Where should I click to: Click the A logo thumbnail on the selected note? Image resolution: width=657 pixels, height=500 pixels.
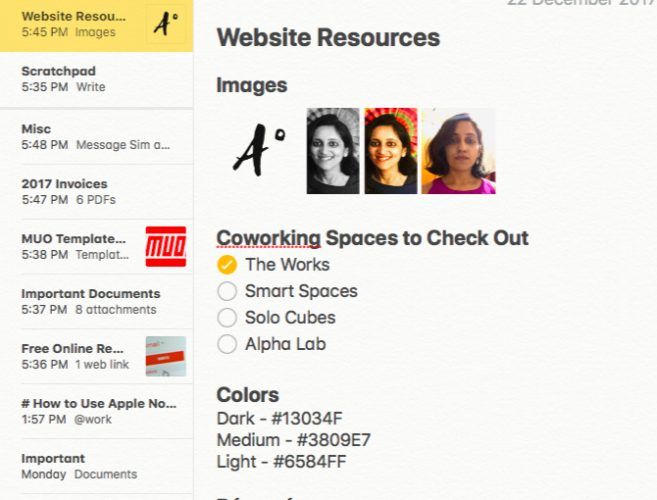coord(166,24)
